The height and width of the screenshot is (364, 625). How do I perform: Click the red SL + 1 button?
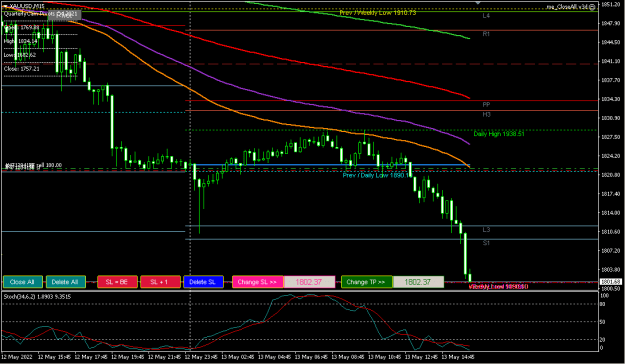(160, 282)
